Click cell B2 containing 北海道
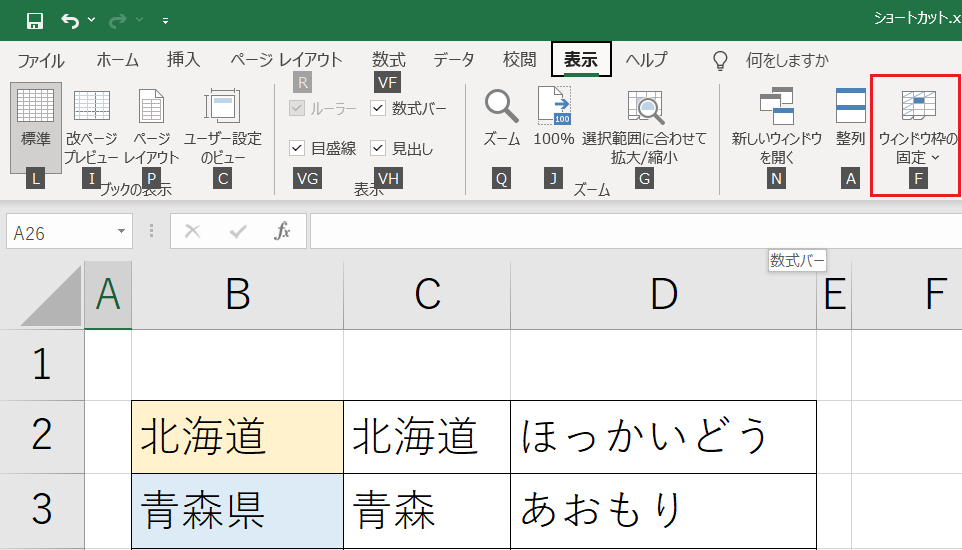This screenshot has width=962, height=550. [237, 436]
